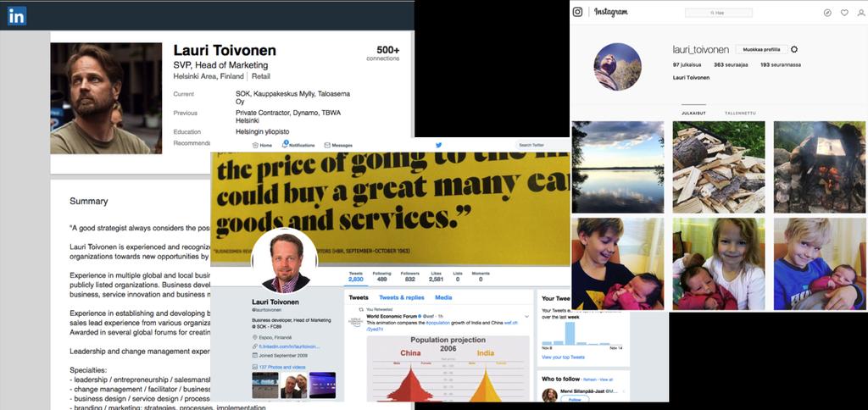The width and height of the screenshot is (868, 410).
Task: Click the LinkedIn logo icon
Action: click(x=17, y=16)
